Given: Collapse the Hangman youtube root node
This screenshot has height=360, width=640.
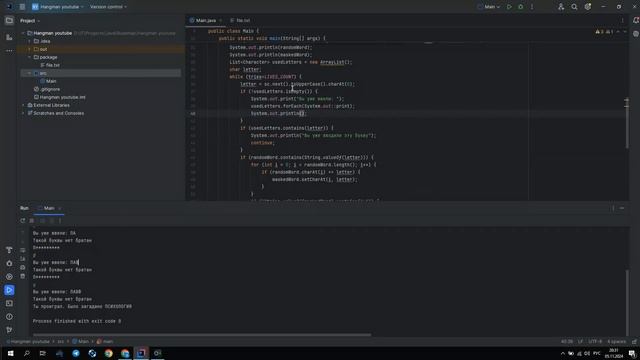Looking at the screenshot, I should coord(23,33).
